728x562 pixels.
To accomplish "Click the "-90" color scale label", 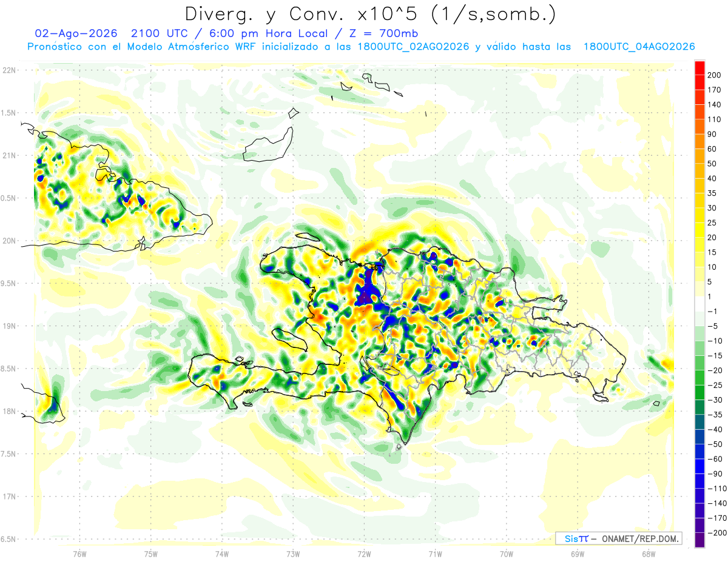I will click(x=715, y=474).
